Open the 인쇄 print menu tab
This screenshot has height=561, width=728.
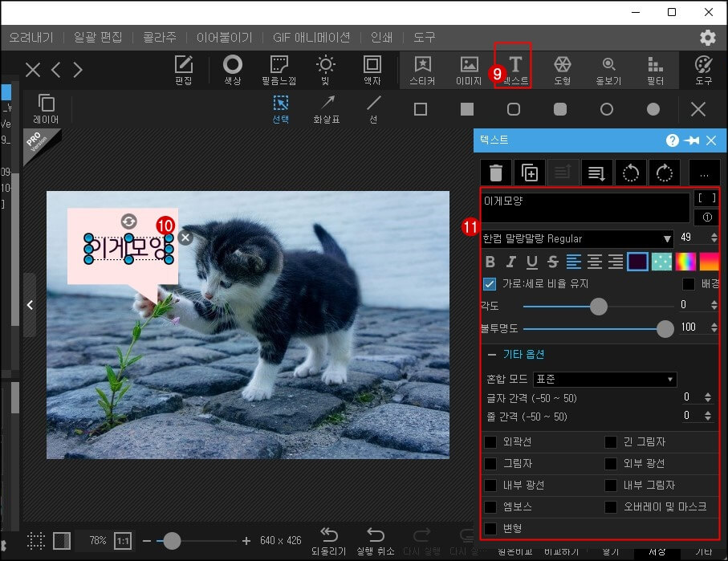[x=381, y=37]
